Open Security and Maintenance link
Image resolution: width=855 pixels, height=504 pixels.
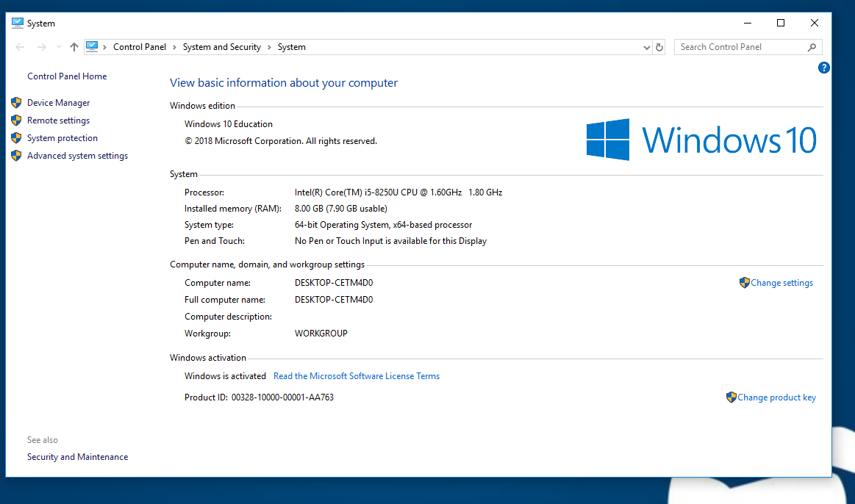77,457
